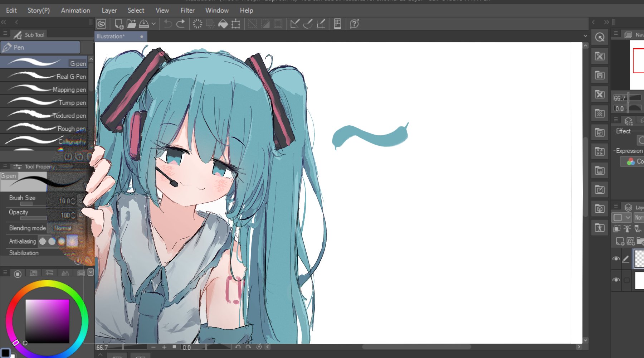Create a new canvas with the New icon
Viewport: 644px width, 358px height.
coord(119,24)
